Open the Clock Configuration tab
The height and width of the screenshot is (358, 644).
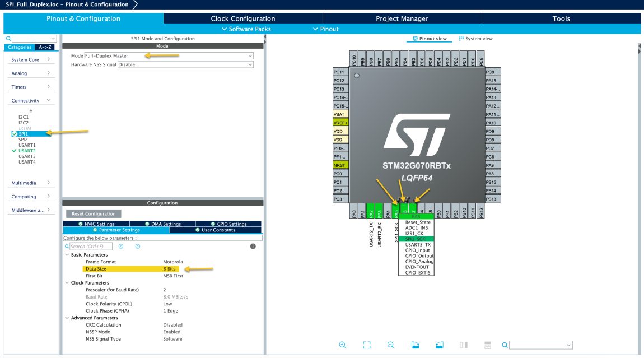(x=242, y=18)
